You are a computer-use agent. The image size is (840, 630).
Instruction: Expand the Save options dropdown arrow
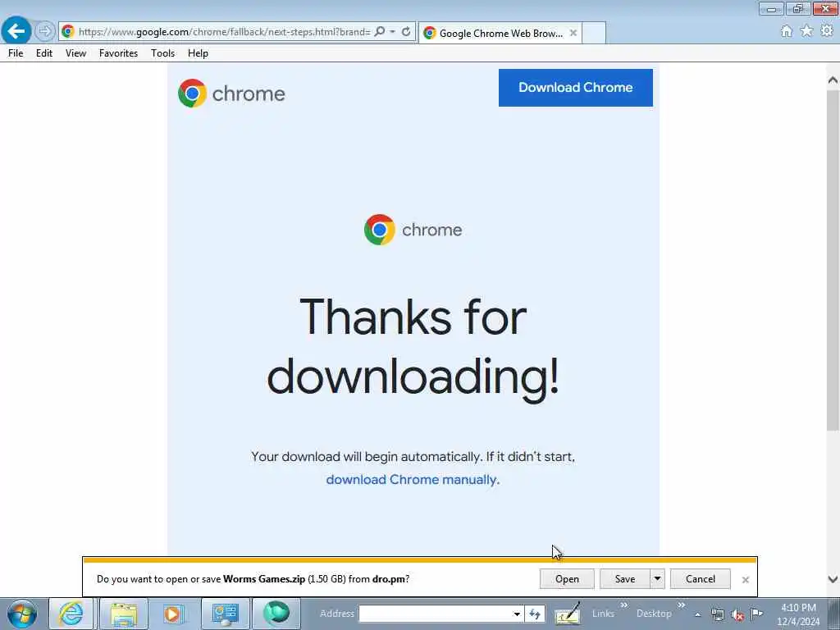pos(657,578)
